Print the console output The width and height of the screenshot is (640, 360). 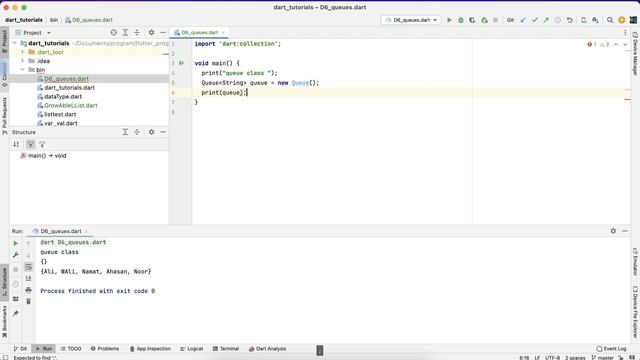[28, 290]
